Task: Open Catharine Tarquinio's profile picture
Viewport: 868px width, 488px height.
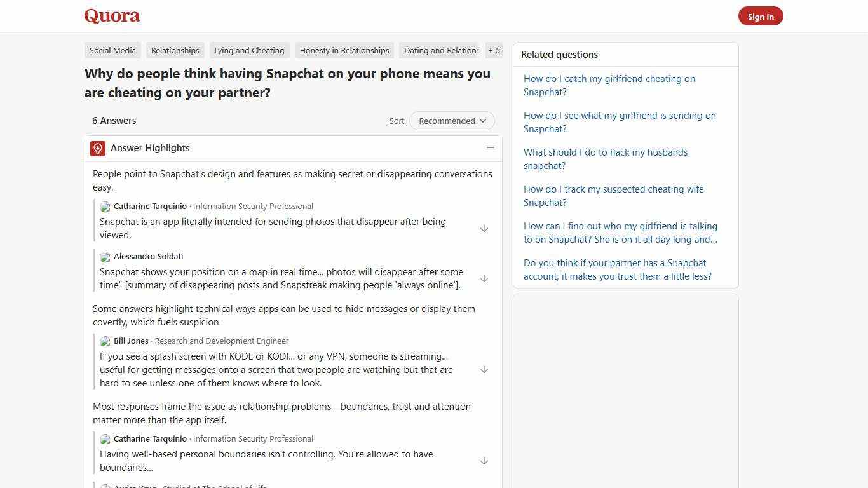Action: tap(105, 206)
